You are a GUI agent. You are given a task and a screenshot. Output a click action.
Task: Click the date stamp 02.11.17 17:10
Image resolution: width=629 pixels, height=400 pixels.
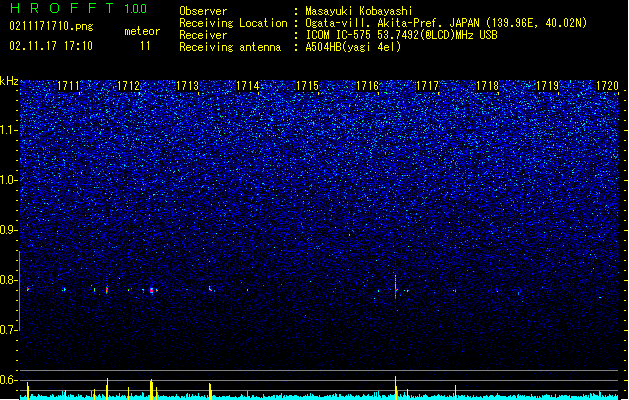coord(51,46)
